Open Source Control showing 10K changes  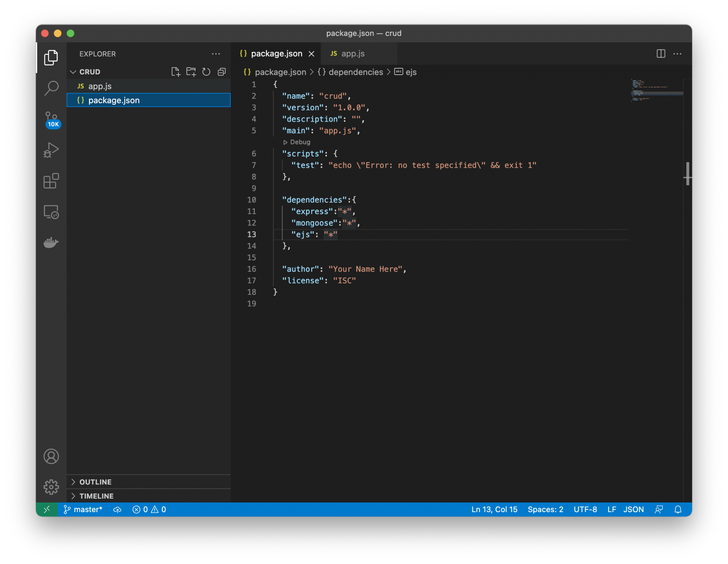pyautogui.click(x=51, y=118)
